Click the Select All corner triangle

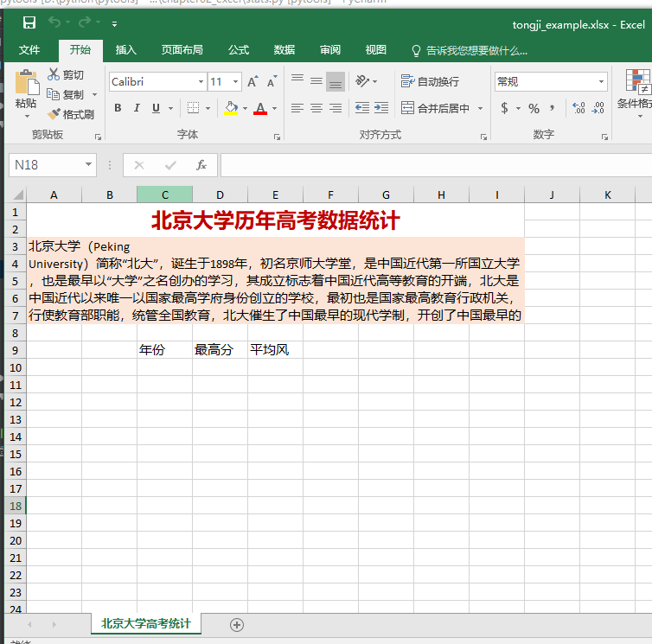(x=17, y=194)
